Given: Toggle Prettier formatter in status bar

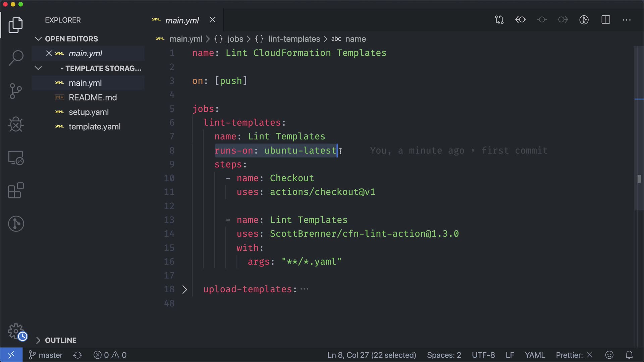Looking at the screenshot, I should [x=574, y=355].
